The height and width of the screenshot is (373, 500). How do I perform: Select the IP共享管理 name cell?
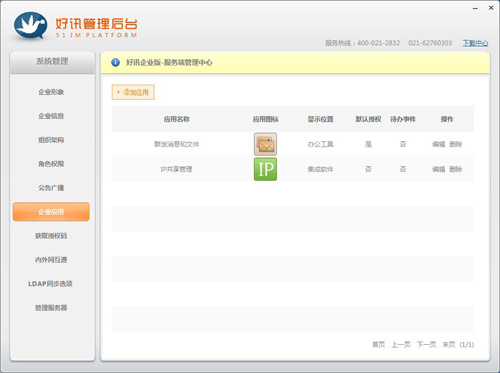[x=176, y=169]
